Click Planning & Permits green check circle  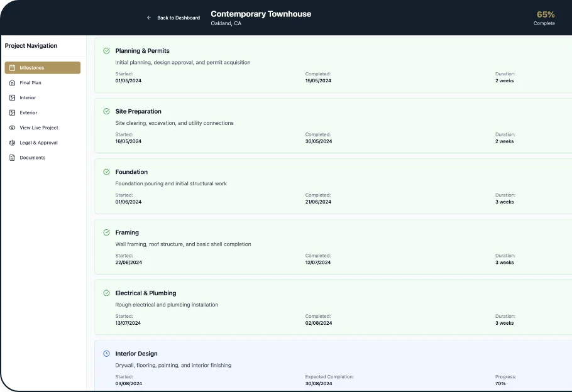106,51
